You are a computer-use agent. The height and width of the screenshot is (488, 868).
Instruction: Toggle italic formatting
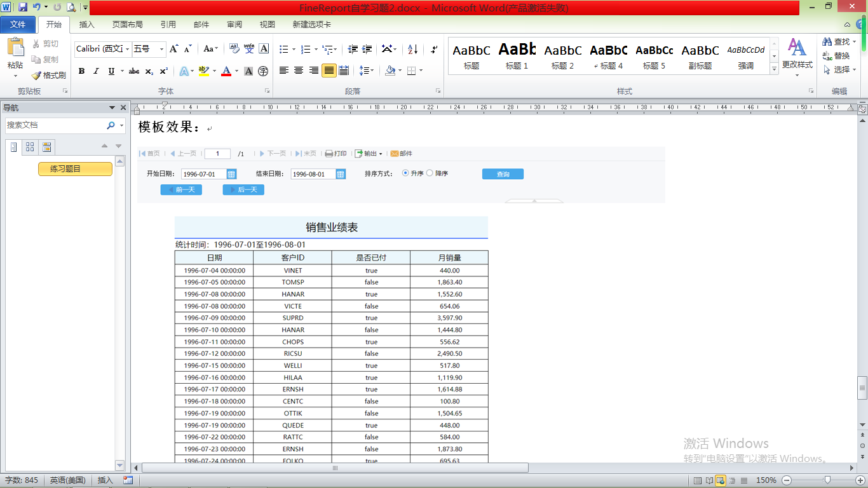[x=97, y=71]
